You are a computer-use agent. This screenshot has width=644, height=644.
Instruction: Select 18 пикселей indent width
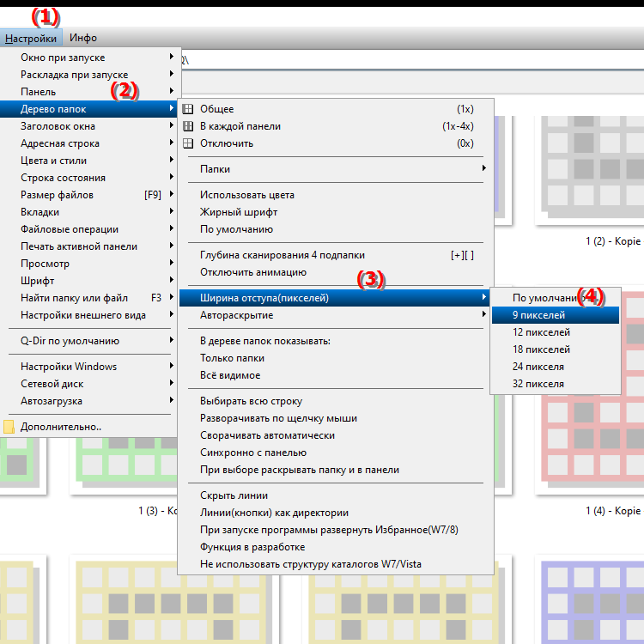tap(556, 349)
